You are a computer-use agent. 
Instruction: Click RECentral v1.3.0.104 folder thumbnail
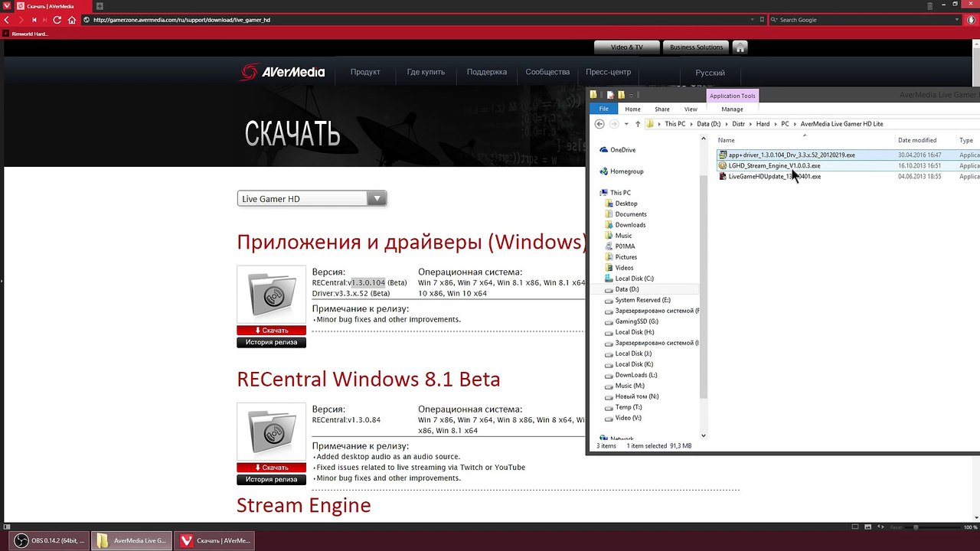tap(271, 295)
